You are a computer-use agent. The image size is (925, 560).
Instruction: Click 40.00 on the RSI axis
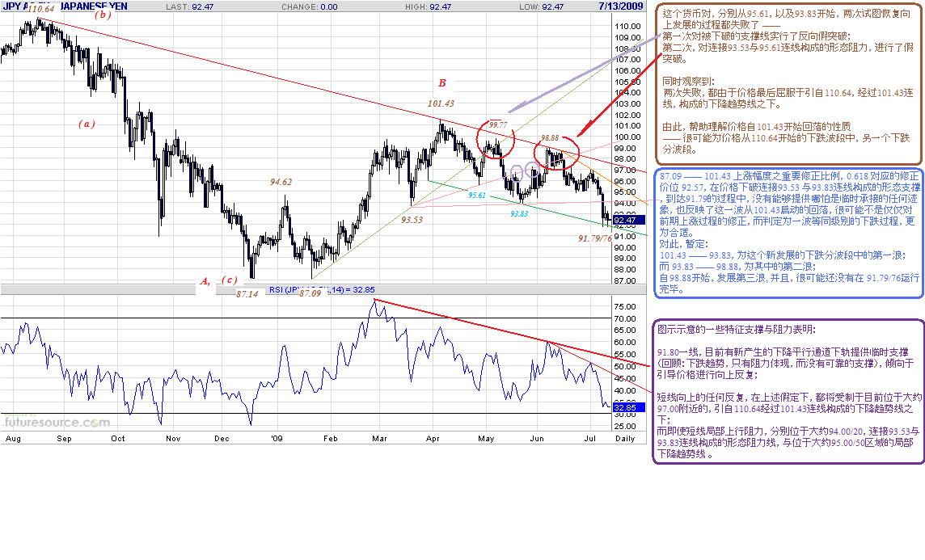pos(625,391)
